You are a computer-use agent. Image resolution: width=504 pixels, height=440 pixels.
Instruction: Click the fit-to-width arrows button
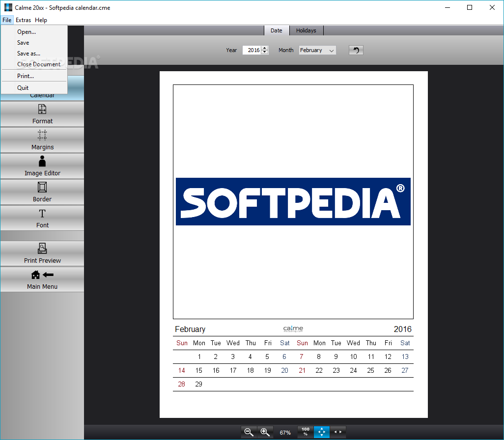pos(338,432)
